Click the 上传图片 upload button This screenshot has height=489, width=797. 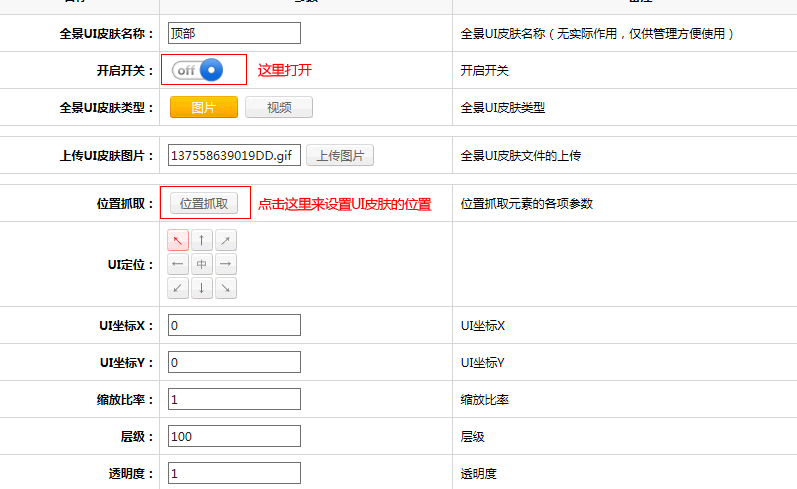[339, 156]
